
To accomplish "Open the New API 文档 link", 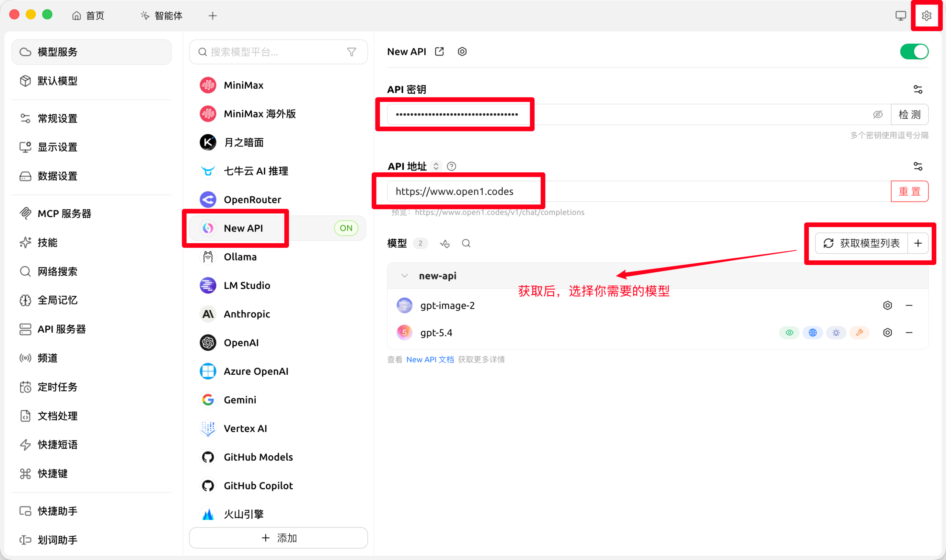I will 430,360.
